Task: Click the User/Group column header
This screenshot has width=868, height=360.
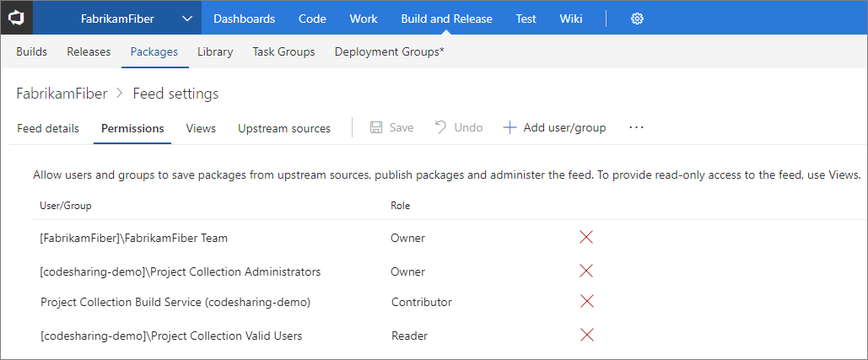Action: (x=65, y=206)
